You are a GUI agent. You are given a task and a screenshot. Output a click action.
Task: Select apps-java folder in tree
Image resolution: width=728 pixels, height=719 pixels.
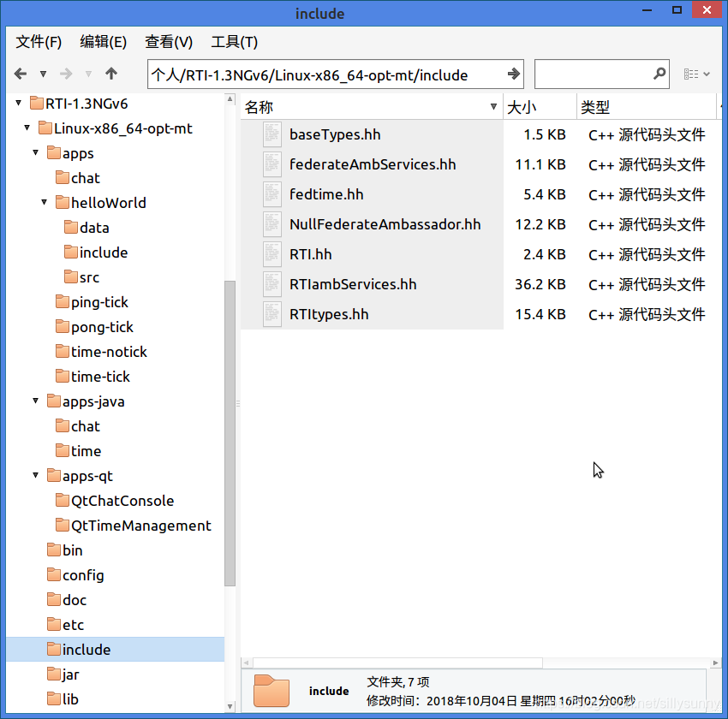point(86,401)
